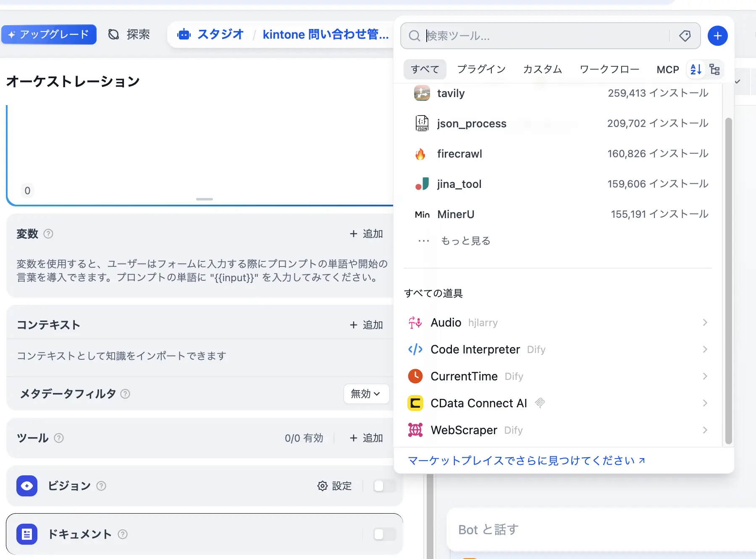The height and width of the screenshot is (559, 756).
Task: Open the Vision 設定 gear
Action: click(x=334, y=486)
